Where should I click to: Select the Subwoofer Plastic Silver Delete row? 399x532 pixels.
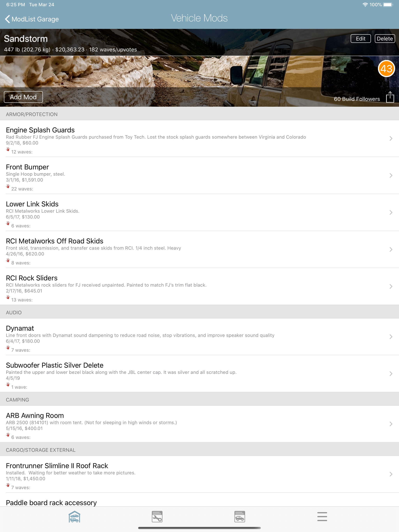click(199, 374)
